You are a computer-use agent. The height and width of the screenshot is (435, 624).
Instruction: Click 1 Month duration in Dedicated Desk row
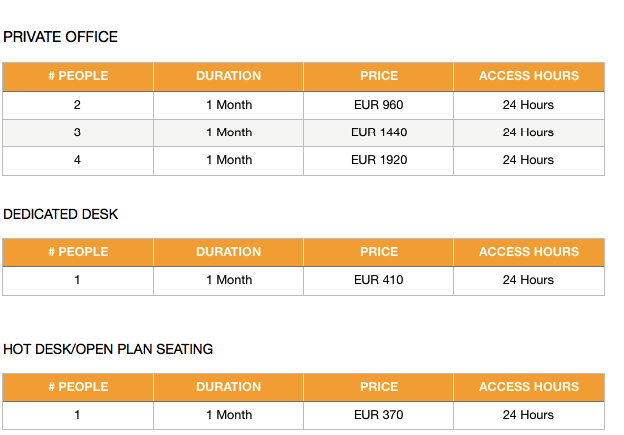[229, 280]
